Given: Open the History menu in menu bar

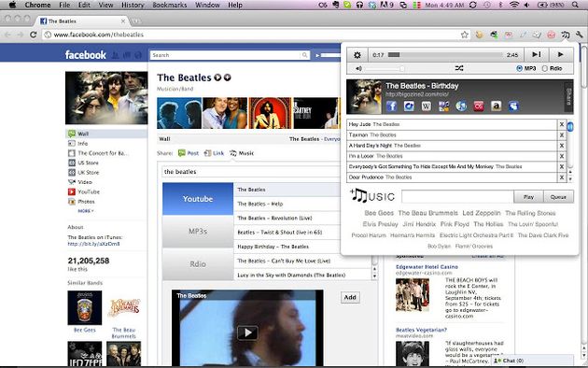Looking at the screenshot, I should click(x=133, y=5).
